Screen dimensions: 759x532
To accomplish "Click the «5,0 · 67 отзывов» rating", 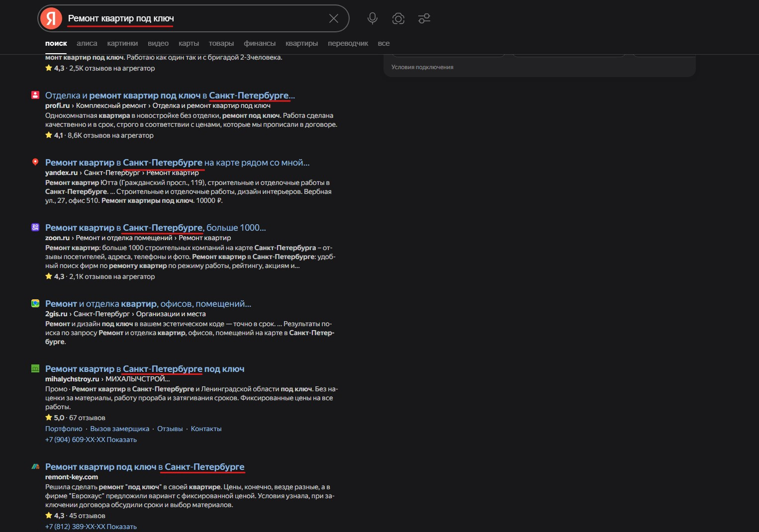I will [x=75, y=418].
